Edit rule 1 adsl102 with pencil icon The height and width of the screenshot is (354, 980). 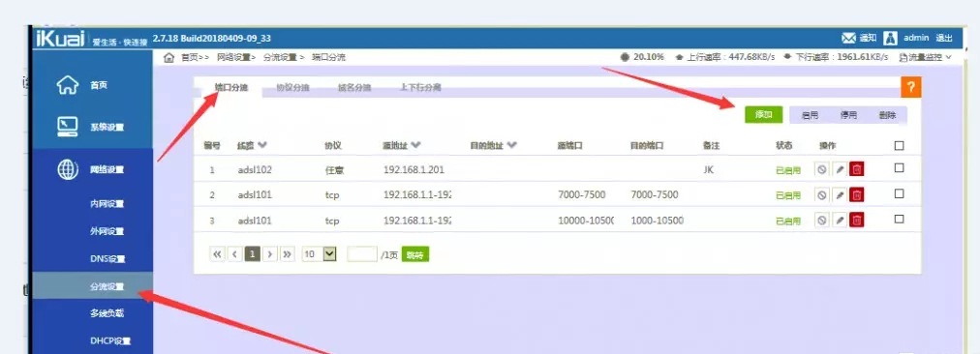click(840, 169)
